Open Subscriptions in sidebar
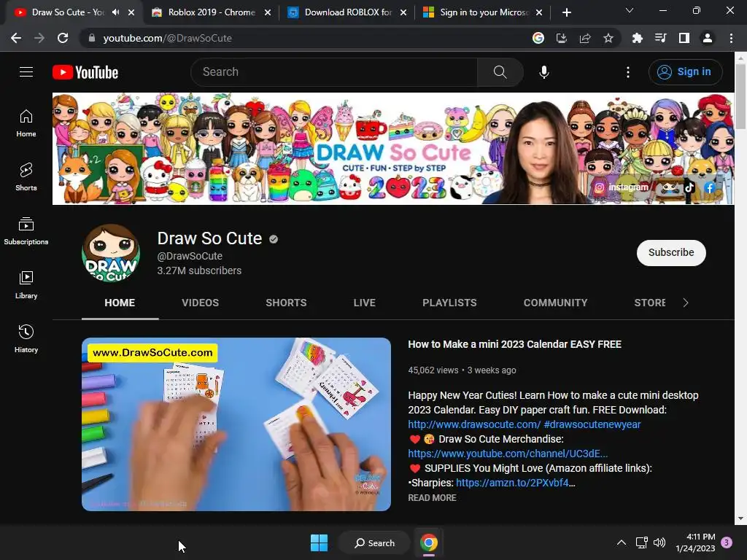The image size is (747, 560). click(26, 231)
